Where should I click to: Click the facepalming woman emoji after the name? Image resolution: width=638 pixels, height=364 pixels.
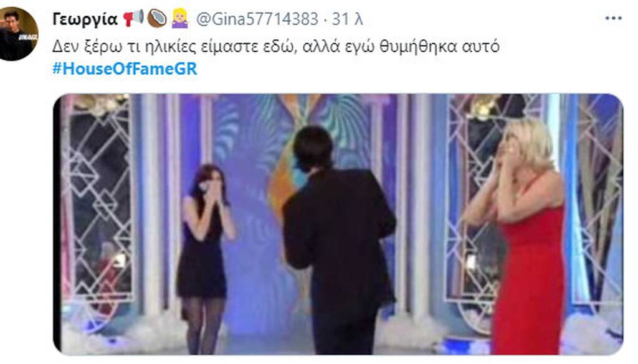click(180, 18)
